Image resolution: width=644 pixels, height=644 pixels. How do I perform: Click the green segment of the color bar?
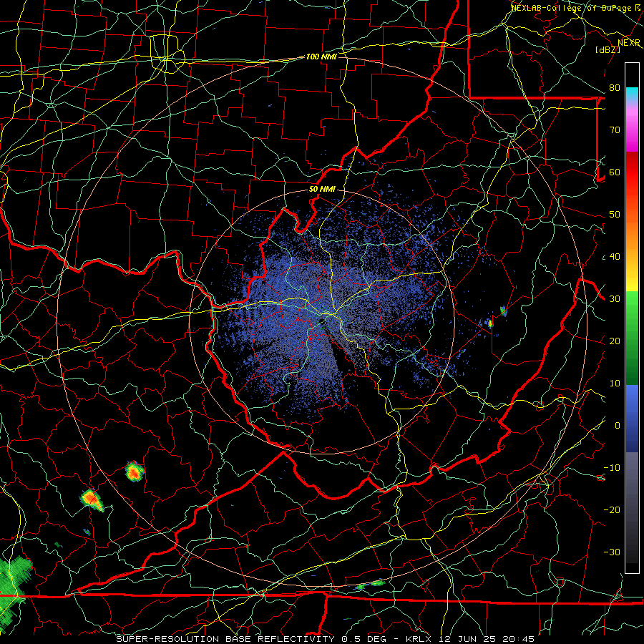click(x=632, y=338)
